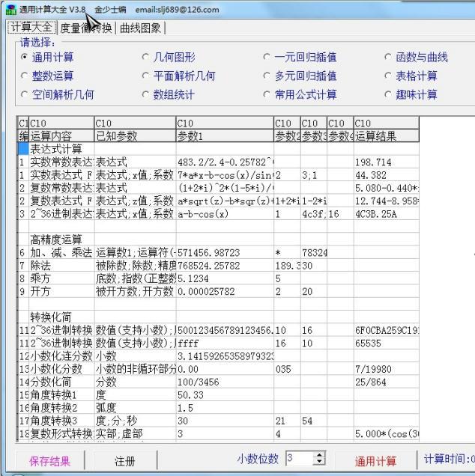The width and height of the screenshot is (475, 476).
Task: Click the cell with expression 483.2/2.4-0.25782^
Action: click(x=225, y=162)
